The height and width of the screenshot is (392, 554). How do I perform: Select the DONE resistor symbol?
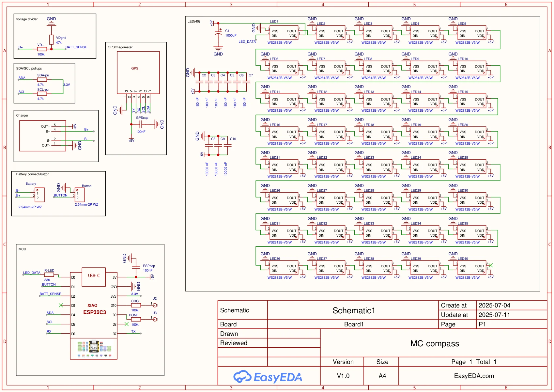point(136,319)
